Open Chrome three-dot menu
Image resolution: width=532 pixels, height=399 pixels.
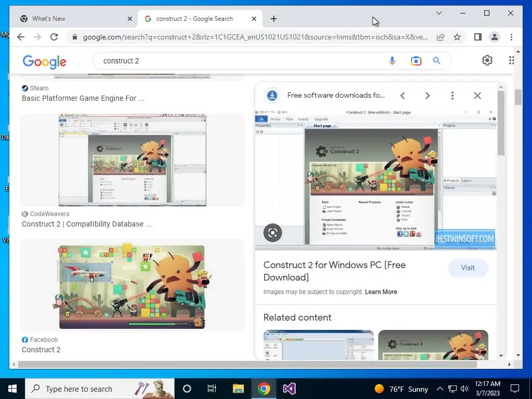(511, 37)
